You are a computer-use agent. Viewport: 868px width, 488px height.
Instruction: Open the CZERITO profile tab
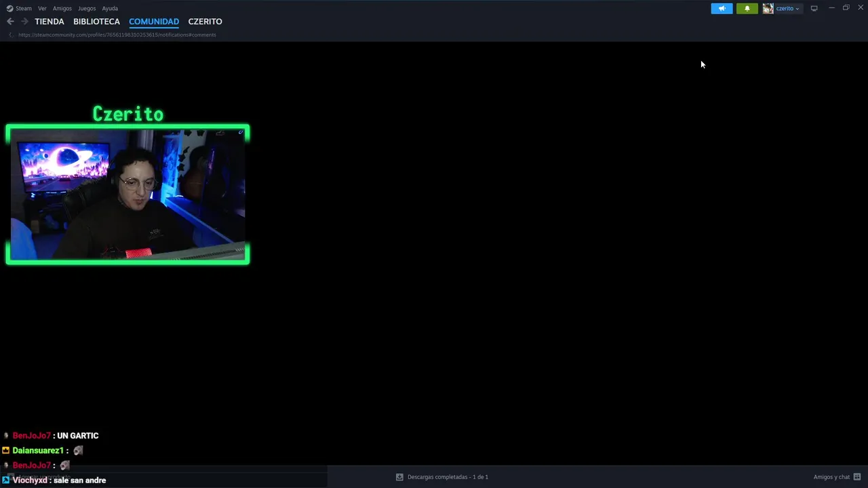point(205,22)
